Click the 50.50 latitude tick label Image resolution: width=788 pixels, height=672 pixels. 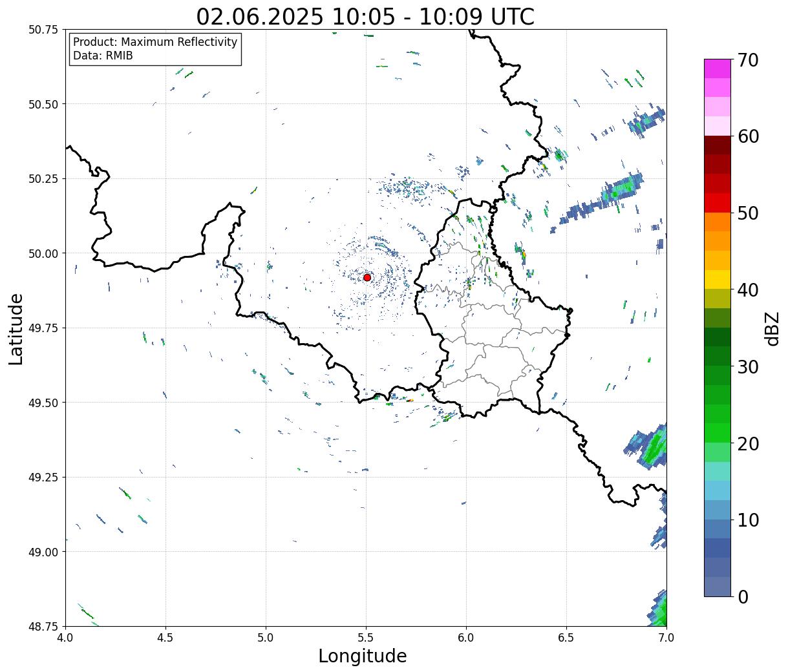(x=43, y=104)
